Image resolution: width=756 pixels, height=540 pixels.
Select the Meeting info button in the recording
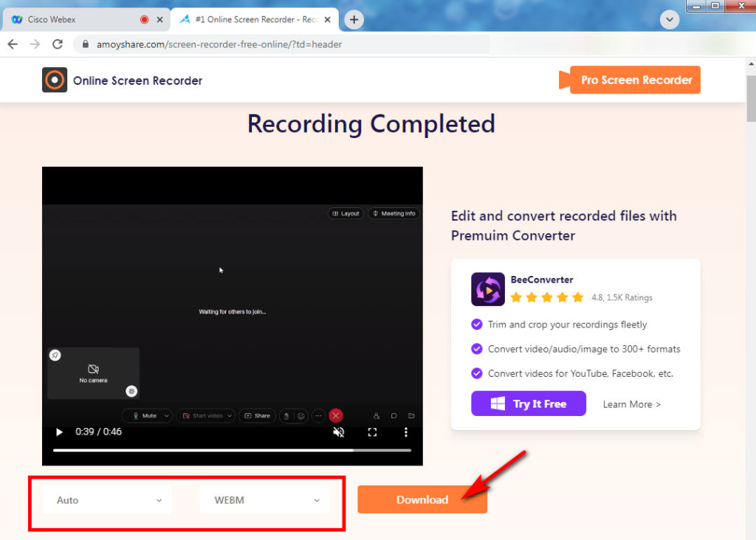[394, 213]
